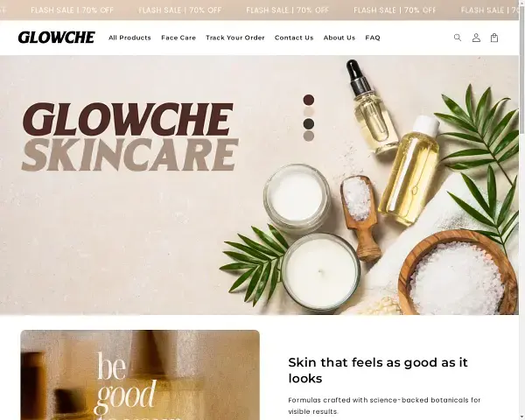Select the light beige color dot
525x420 pixels.
pos(309,112)
